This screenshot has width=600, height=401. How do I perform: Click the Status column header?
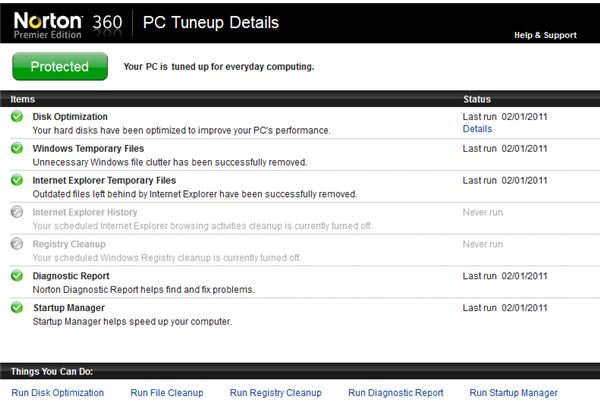[x=477, y=99]
